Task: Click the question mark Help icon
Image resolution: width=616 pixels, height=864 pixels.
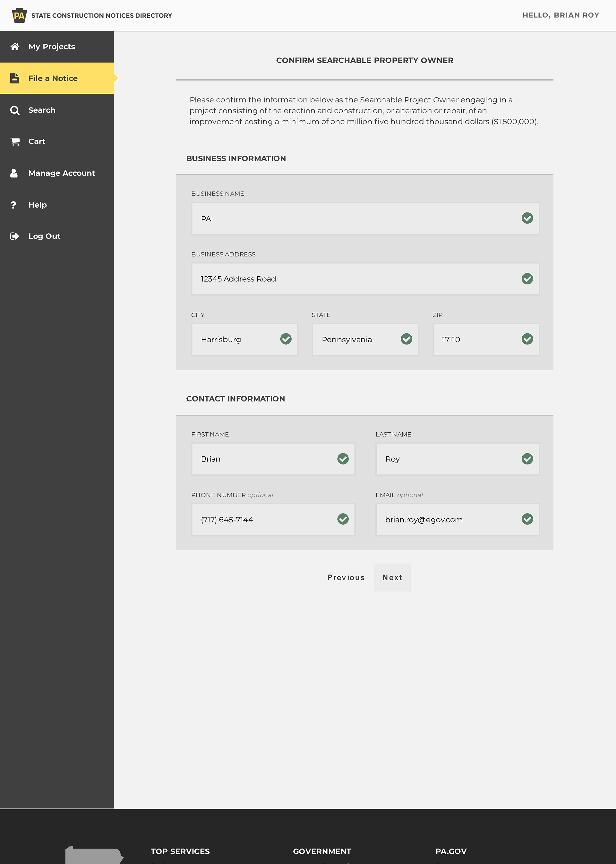Action: point(14,205)
